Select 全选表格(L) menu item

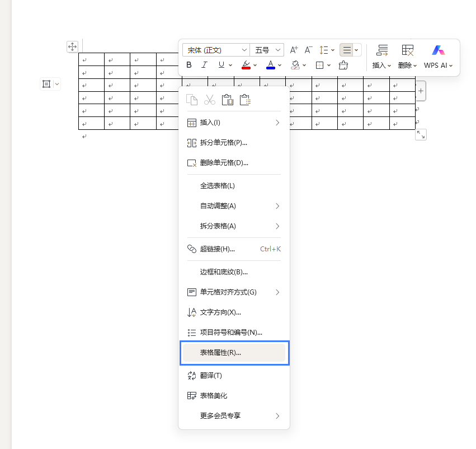(234, 186)
